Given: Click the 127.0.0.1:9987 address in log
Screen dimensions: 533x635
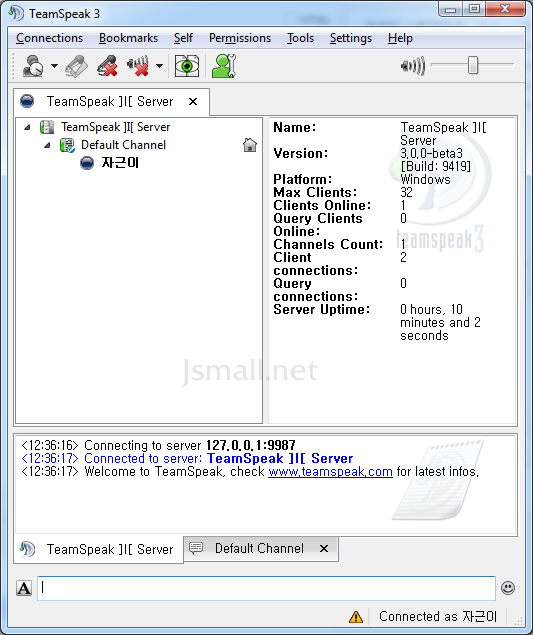Looking at the screenshot, I should coord(251,445).
